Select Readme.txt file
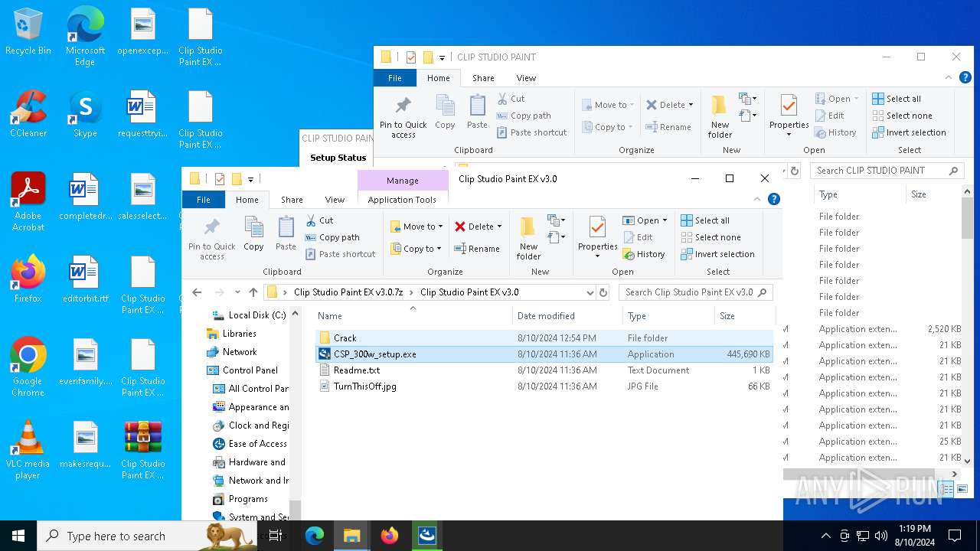 pyautogui.click(x=544, y=370)
